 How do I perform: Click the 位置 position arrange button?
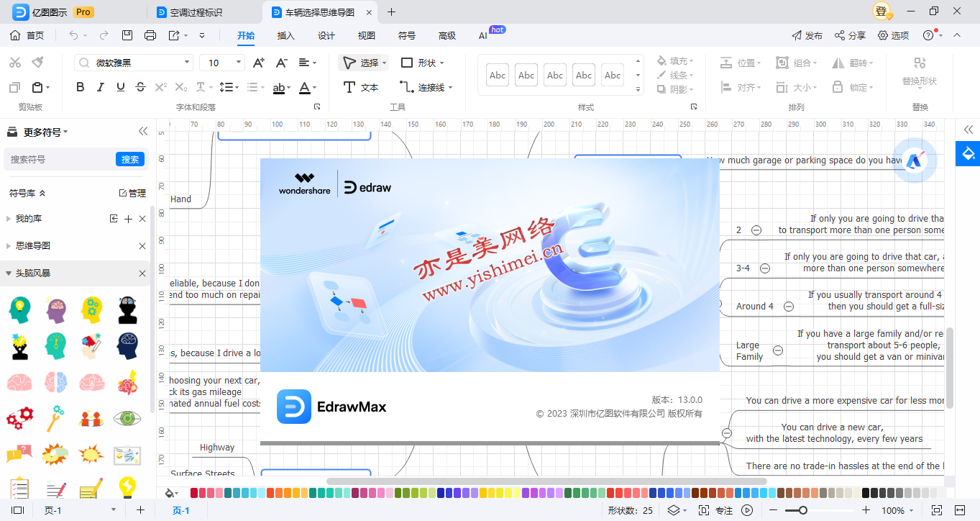point(741,63)
